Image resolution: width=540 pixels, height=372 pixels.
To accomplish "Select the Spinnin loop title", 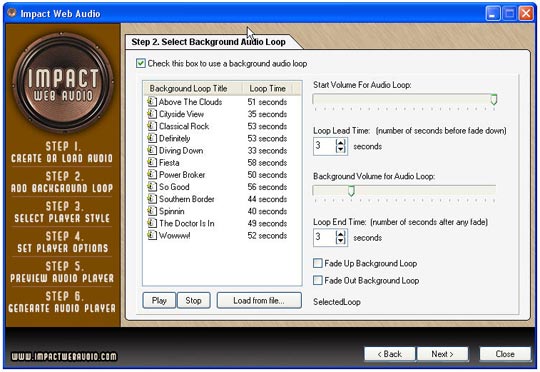I will pyautogui.click(x=172, y=211).
